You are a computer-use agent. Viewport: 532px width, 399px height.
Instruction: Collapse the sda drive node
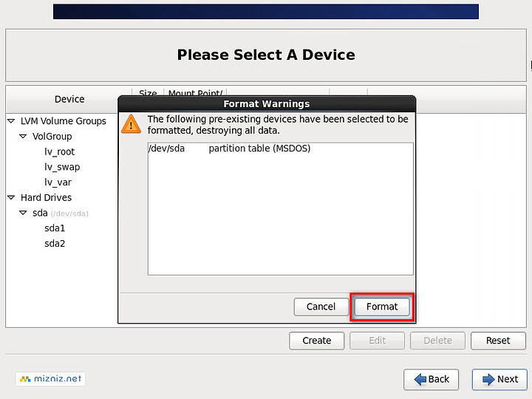23,213
